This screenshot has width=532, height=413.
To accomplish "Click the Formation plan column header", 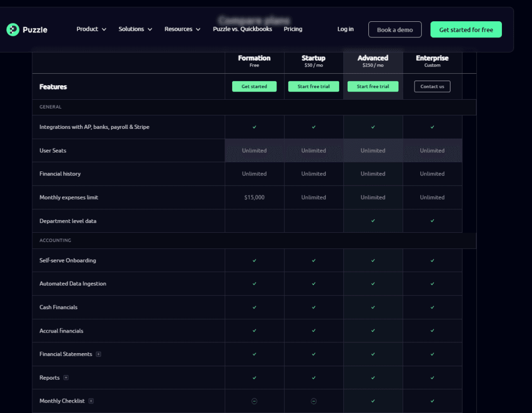I will (254, 61).
